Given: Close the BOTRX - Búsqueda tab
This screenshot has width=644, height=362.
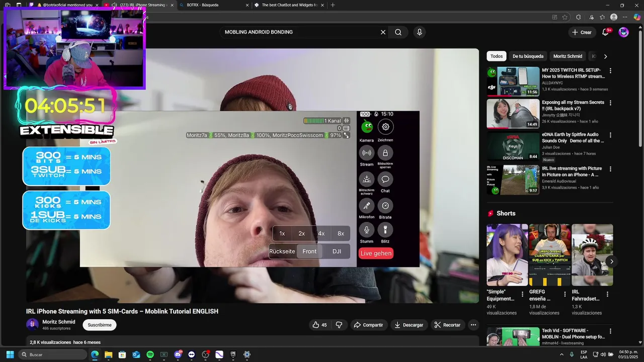Looking at the screenshot, I should pyautogui.click(x=247, y=5).
